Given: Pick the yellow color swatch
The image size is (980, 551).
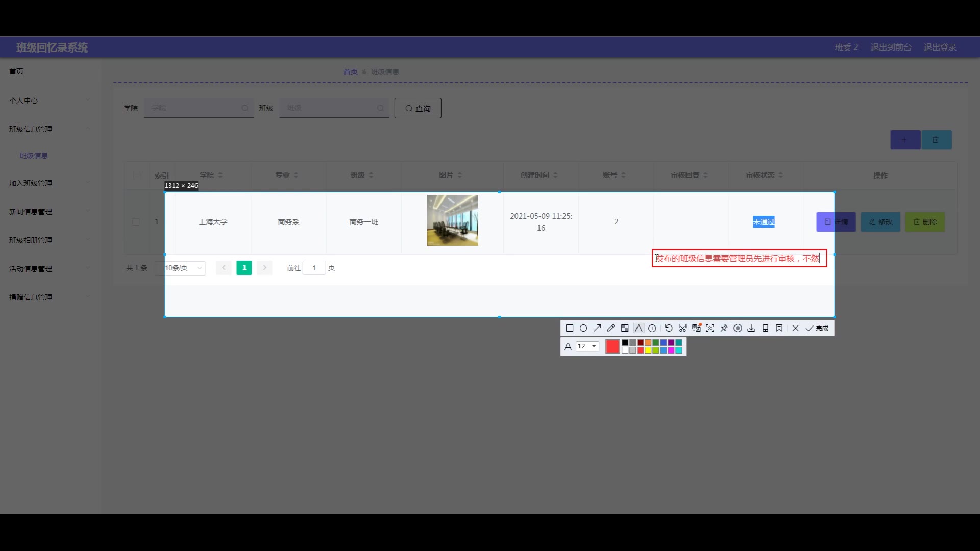Looking at the screenshot, I should click(648, 350).
